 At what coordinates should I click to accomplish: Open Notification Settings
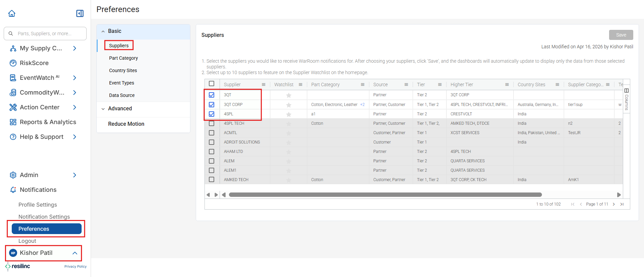pyautogui.click(x=44, y=217)
